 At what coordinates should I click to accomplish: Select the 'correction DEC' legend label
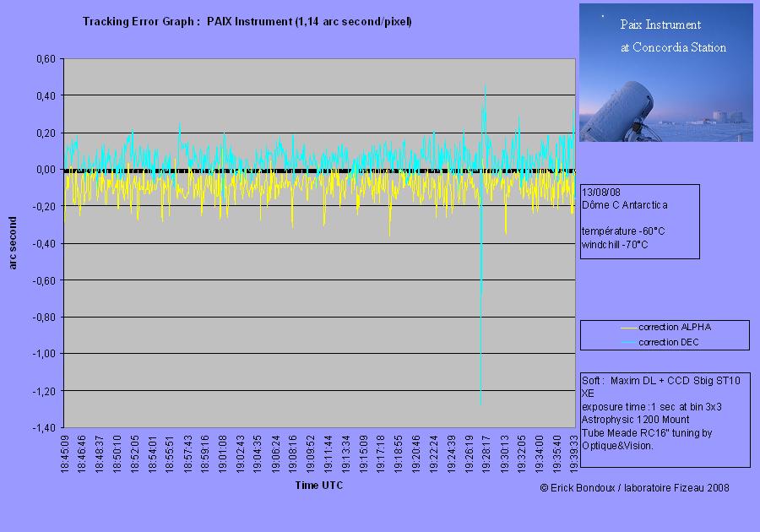click(669, 342)
